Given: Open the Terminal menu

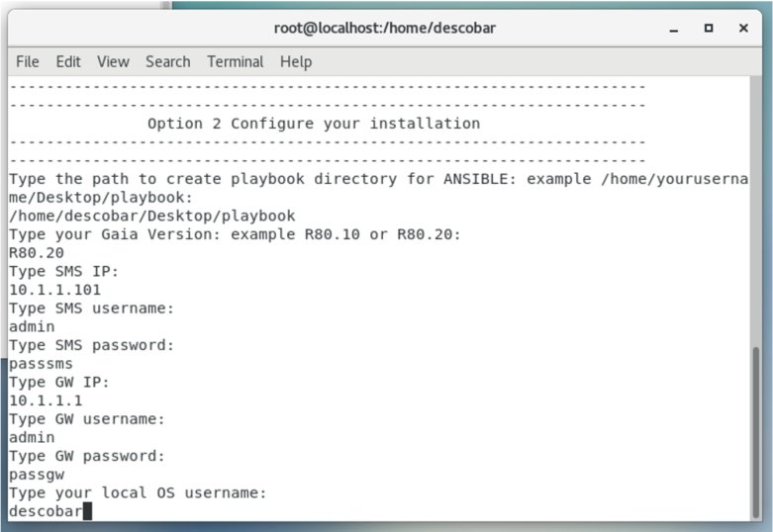Looking at the screenshot, I should 236,61.
